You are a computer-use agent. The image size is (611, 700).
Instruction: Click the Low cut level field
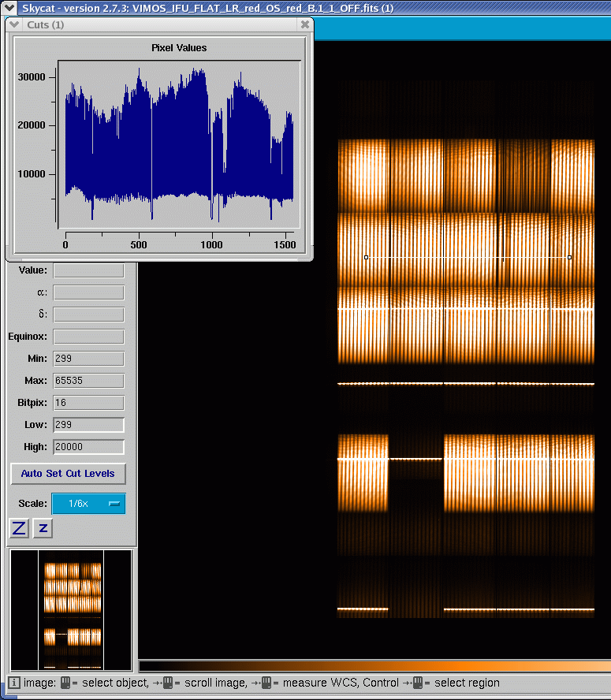coord(88,425)
